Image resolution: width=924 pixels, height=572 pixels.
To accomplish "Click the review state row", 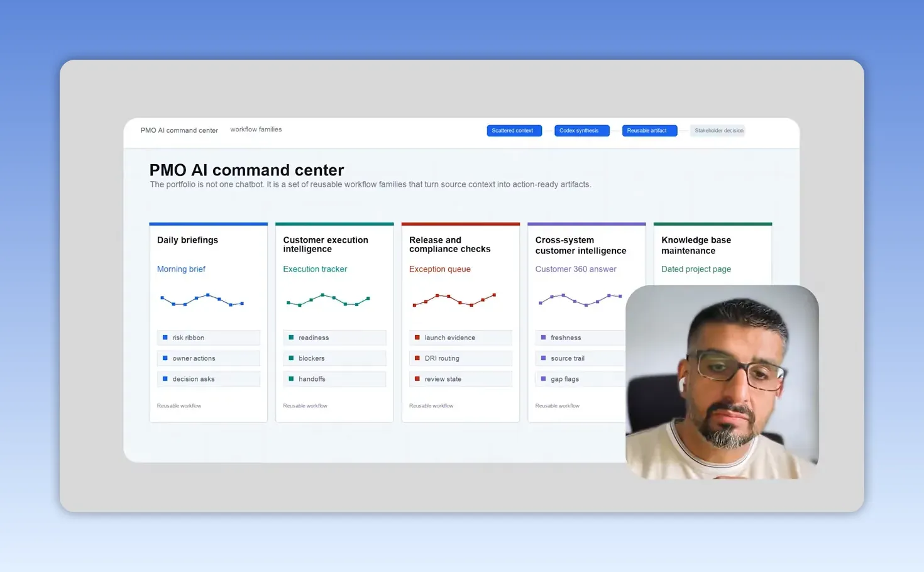I will click(460, 379).
